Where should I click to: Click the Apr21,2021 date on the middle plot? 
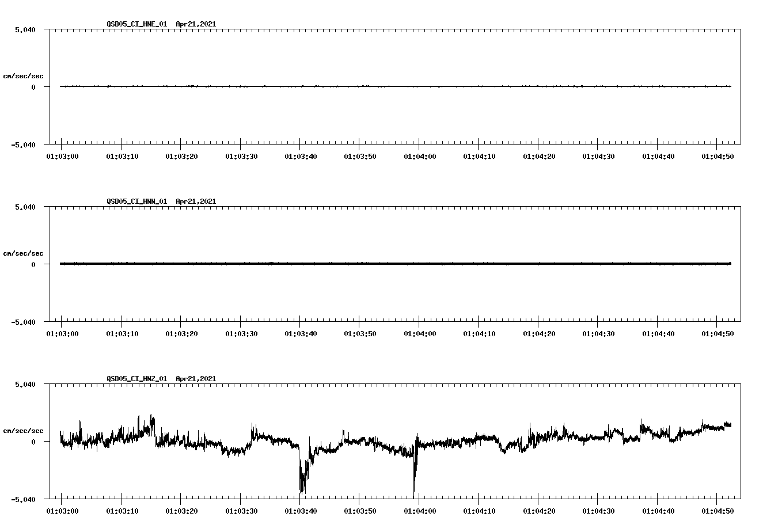tap(195, 202)
